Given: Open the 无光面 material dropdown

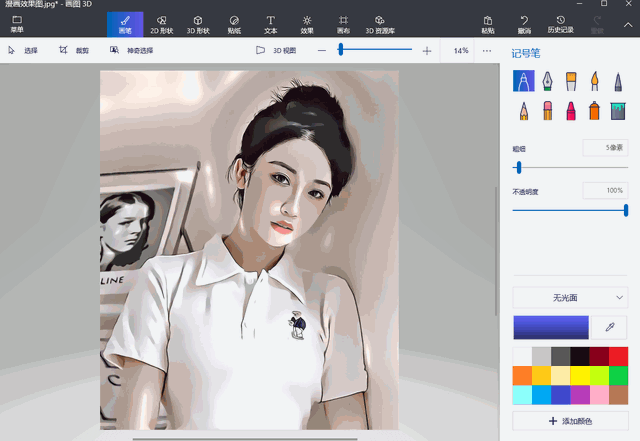Looking at the screenshot, I should (570, 297).
